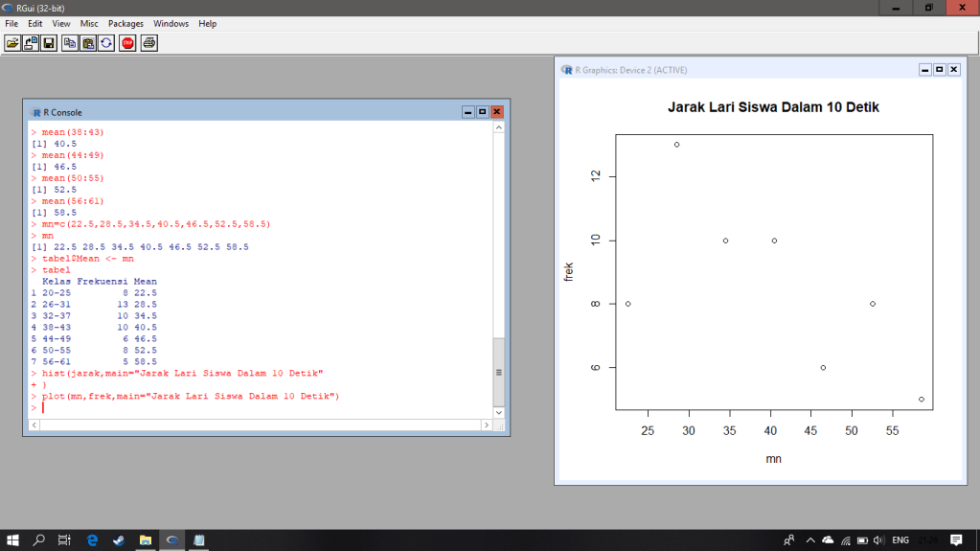Screen dimensions: 980x551
Task: Launch Steam from the taskbar
Action: [119, 540]
